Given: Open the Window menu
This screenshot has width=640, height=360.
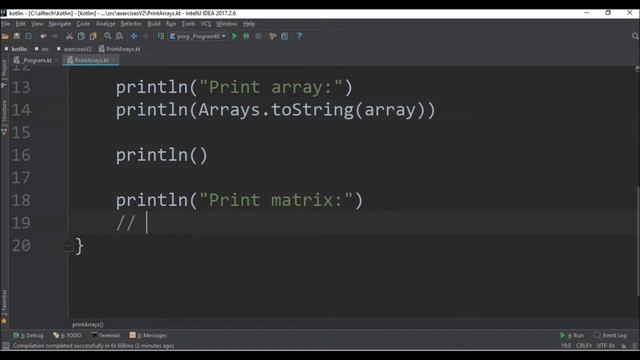Looking at the screenshot, I should click(227, 24).
